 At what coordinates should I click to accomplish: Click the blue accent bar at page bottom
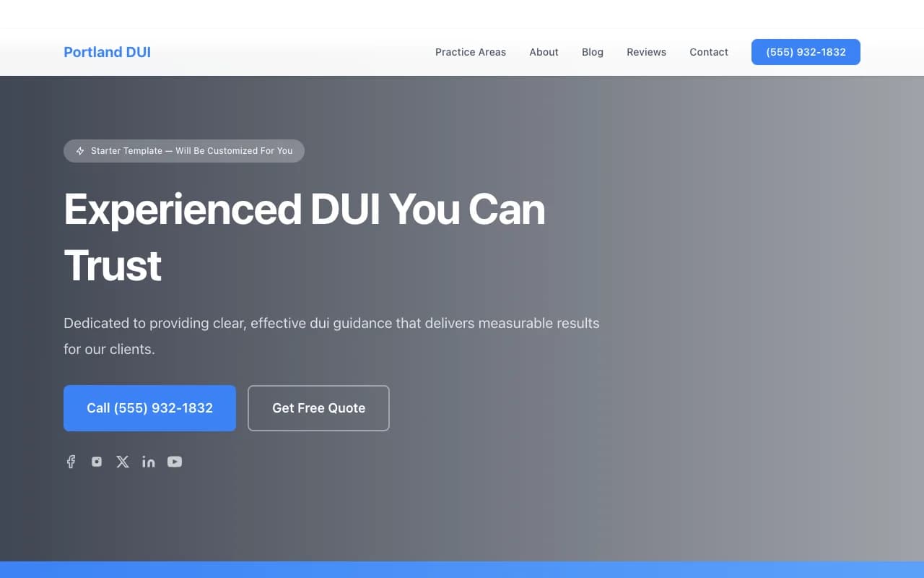click(462, 571)
